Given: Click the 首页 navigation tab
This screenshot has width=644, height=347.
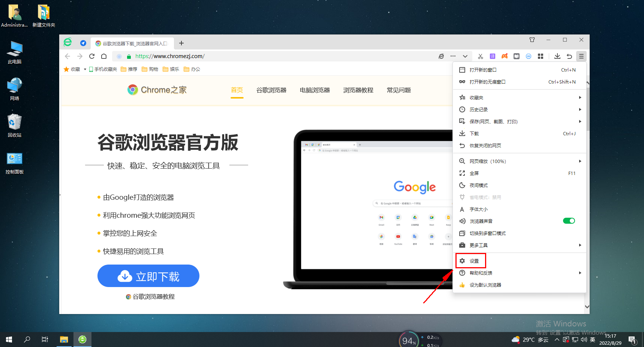Looking at the screenshot, I should coord(237,90).
